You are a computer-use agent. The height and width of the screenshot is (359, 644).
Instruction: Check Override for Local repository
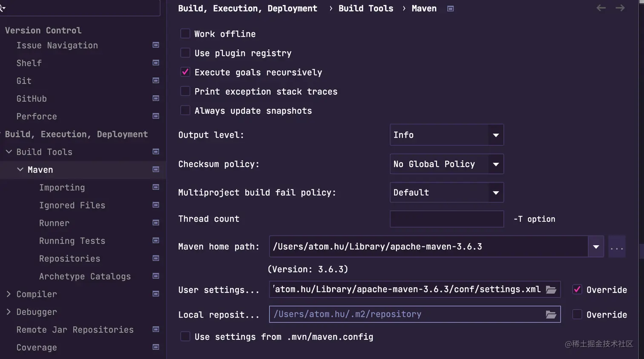point(577,314)
